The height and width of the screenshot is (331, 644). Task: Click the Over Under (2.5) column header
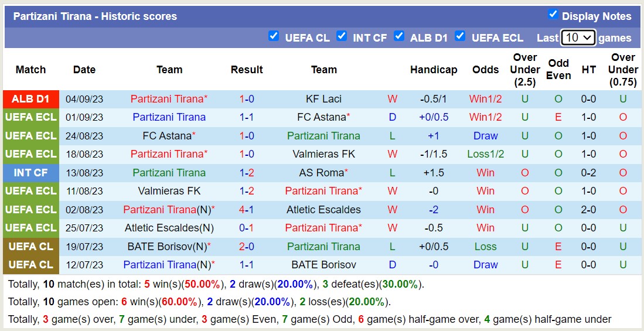[x=525, y=70]
